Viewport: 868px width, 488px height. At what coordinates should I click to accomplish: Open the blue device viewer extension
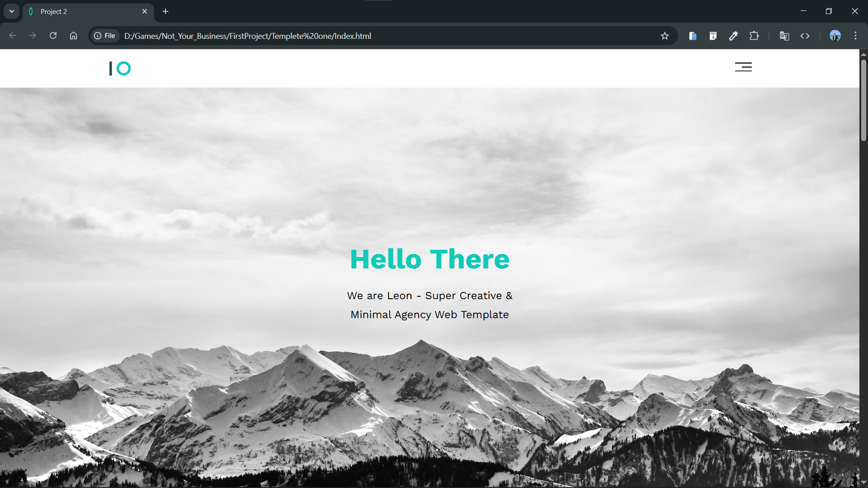point(693,36)
